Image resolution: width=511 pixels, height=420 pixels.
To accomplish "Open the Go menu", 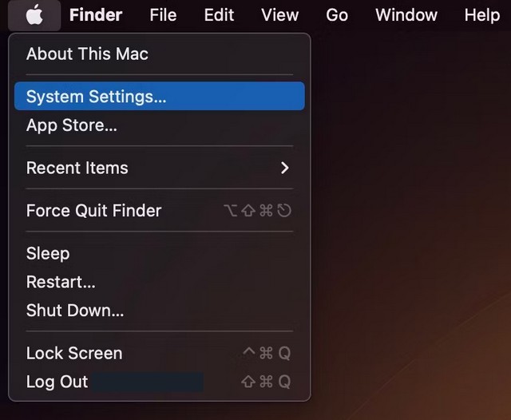I will [337, 14].
